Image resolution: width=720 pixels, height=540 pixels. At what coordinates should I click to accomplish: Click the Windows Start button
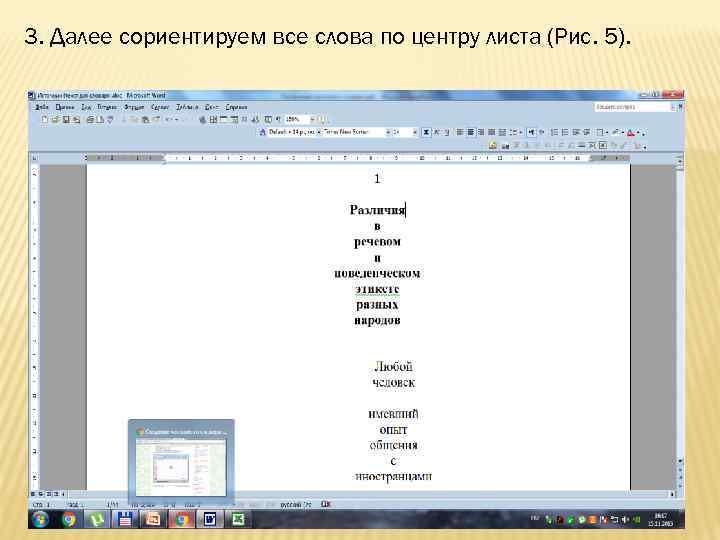41,519
